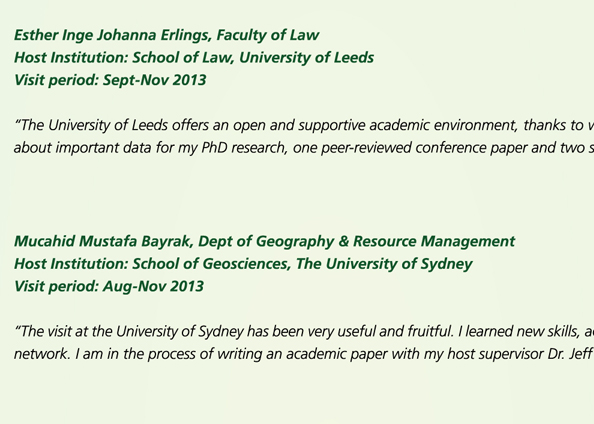The image size is (594, 424).
Task: Click the words 'very useful and fruitful'
Action: (x=380, y=331)
